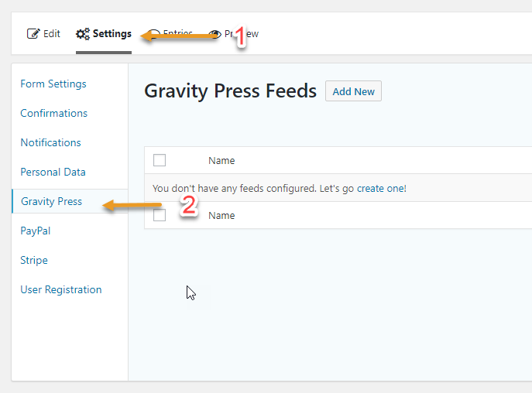This screenshot has height=393, width=532.
Task: Click the Name column footer label
Action: coord(221,215)
